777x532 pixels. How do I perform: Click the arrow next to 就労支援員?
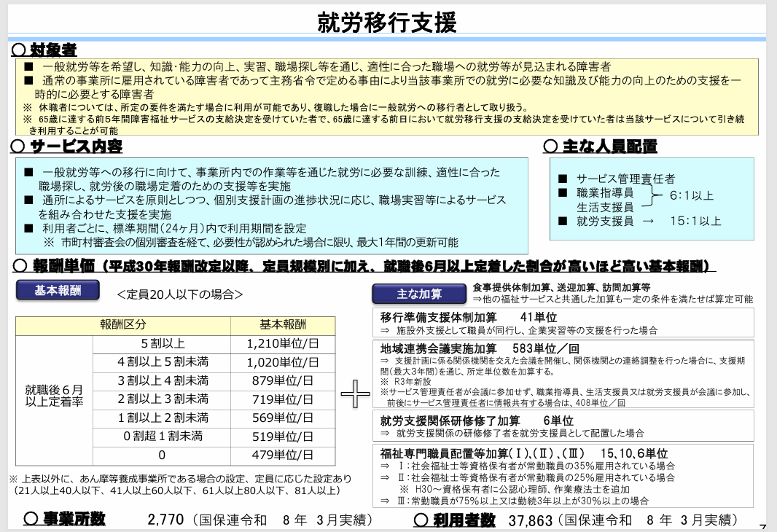(x=648, y=222)
